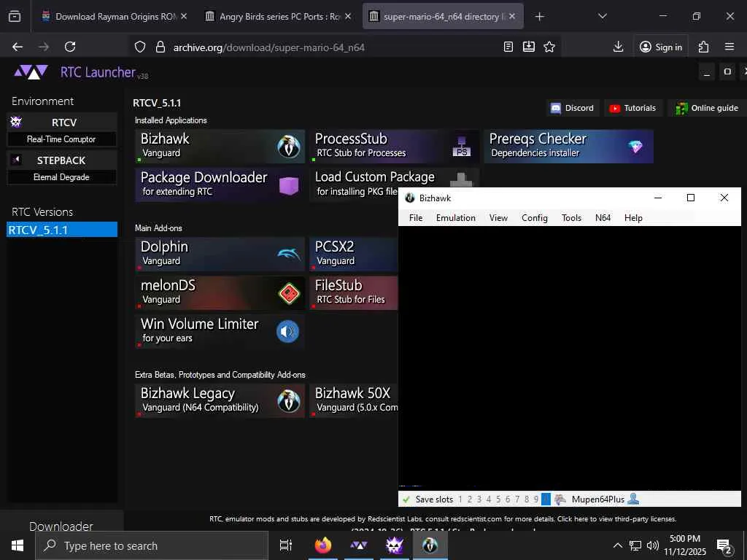Open the Firefox application menu

click(729, 47)
